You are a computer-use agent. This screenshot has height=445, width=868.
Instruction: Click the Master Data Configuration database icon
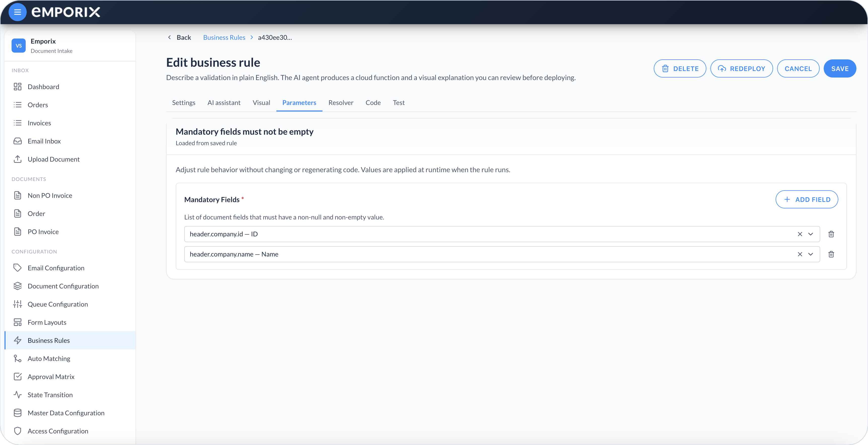tap(18, 413)
